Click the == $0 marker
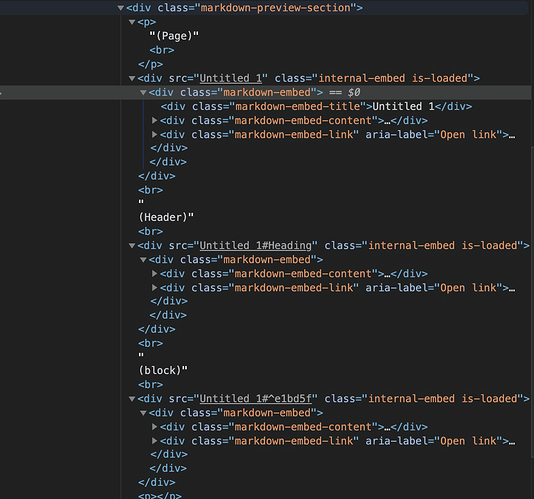The width and height of the screenshot is (534, 499). click(345, 92)
